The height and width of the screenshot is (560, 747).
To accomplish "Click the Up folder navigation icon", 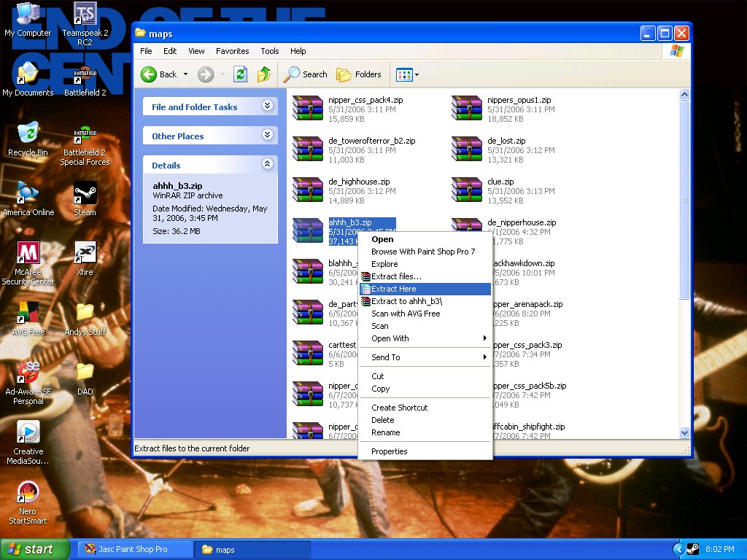I will pyautogui.click(x=264, y=74).
